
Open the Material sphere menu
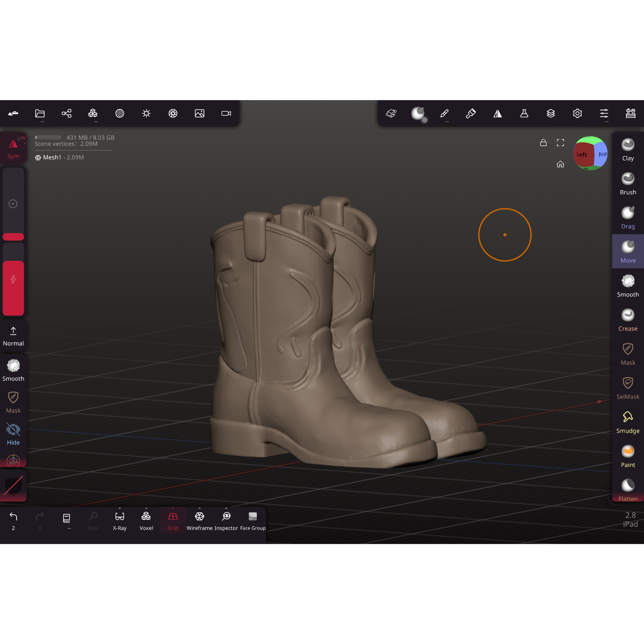(120, 113)
